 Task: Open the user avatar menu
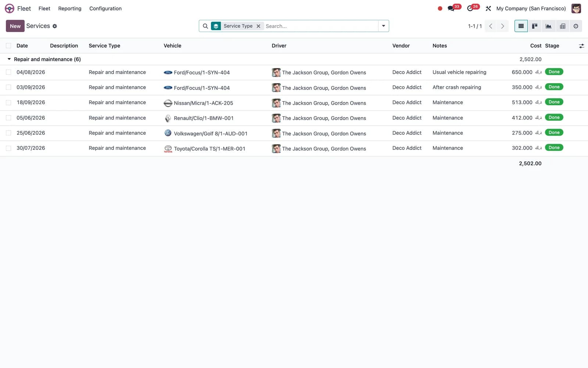pos(576,8)
